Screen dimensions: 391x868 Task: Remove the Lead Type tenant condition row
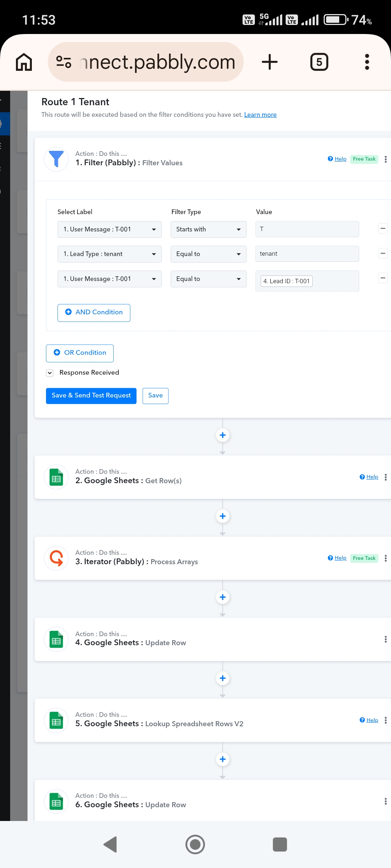pos(383,253)
